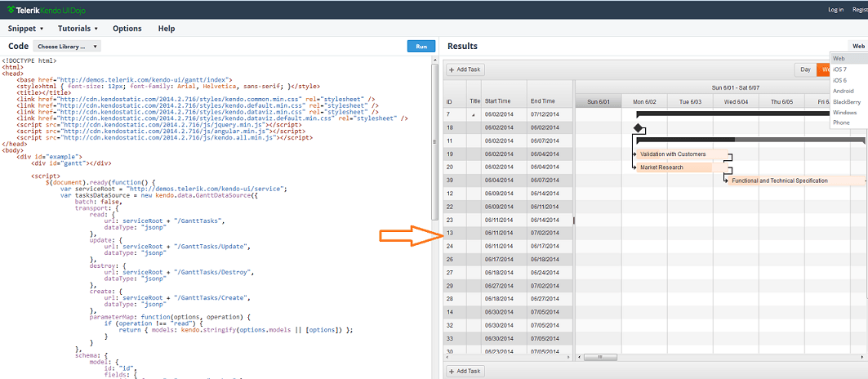Select the Functional and Technical Specification bar
This screenshot has width=868, height=379.
[x=796, y=181]
